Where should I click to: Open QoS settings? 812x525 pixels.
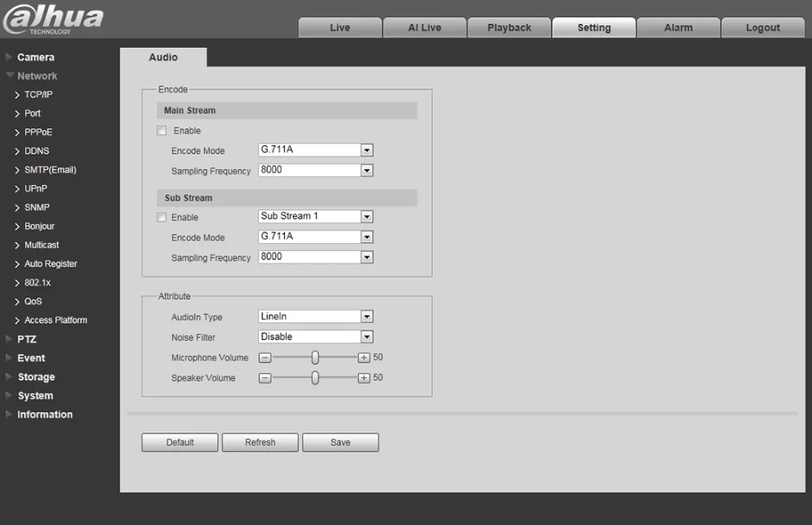click(33, 302)
